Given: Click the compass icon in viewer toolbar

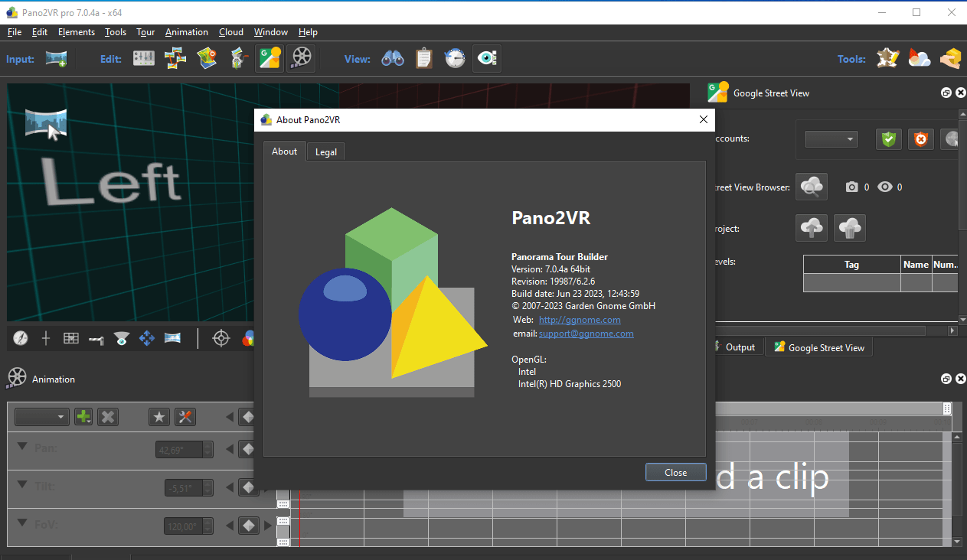Looking at the screenshot, I should pyautogui.click(x=21, y=338).
